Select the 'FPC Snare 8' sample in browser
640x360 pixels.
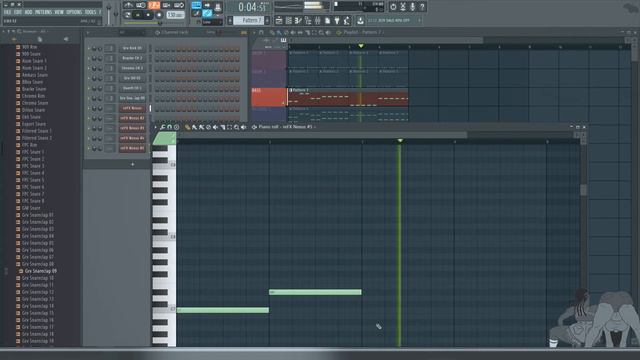[x=33, y=201]
